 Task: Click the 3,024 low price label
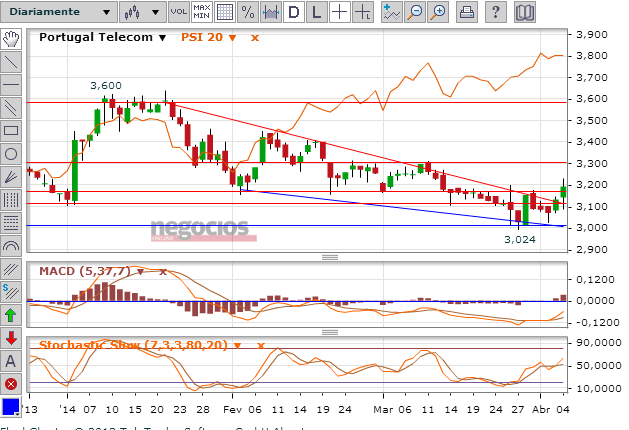pyautogui.click(x=520, y=239)
